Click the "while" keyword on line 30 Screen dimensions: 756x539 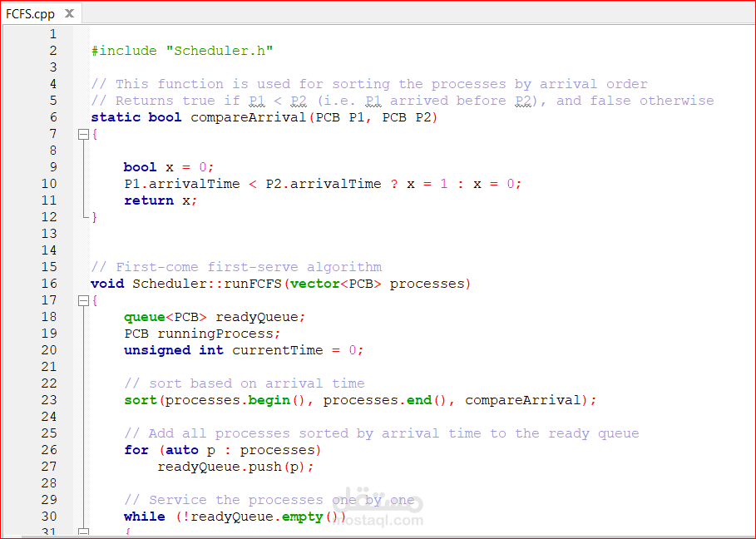[x=144, y=517]
